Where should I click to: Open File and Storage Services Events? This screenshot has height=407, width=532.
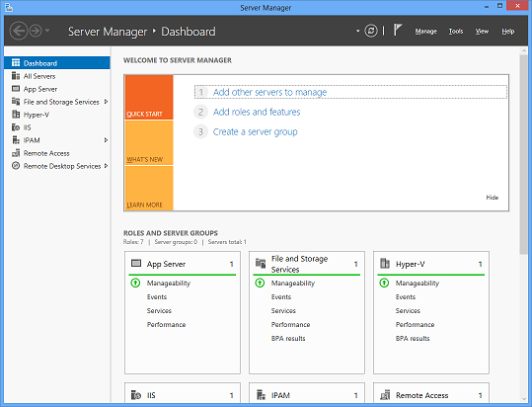[281, 296]
